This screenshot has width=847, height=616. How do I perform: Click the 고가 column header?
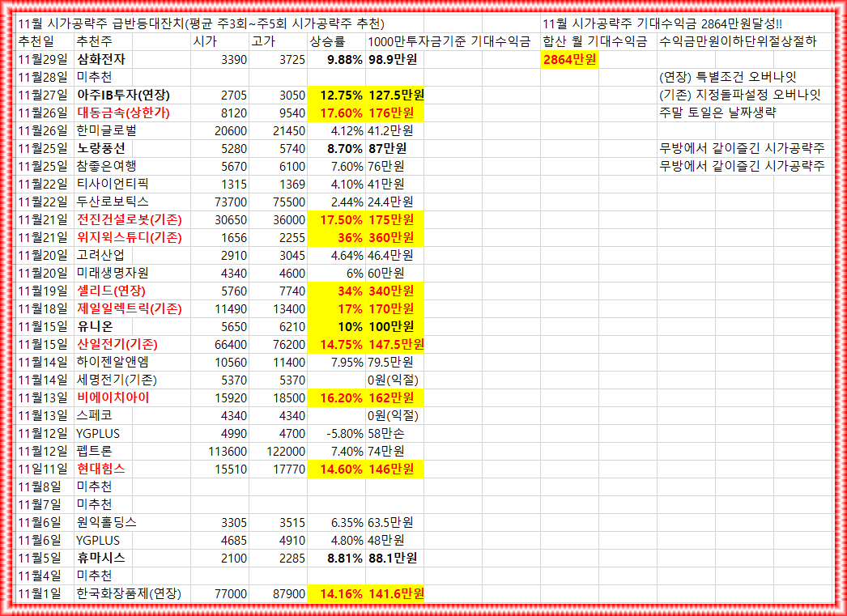[x=279, y=41]
